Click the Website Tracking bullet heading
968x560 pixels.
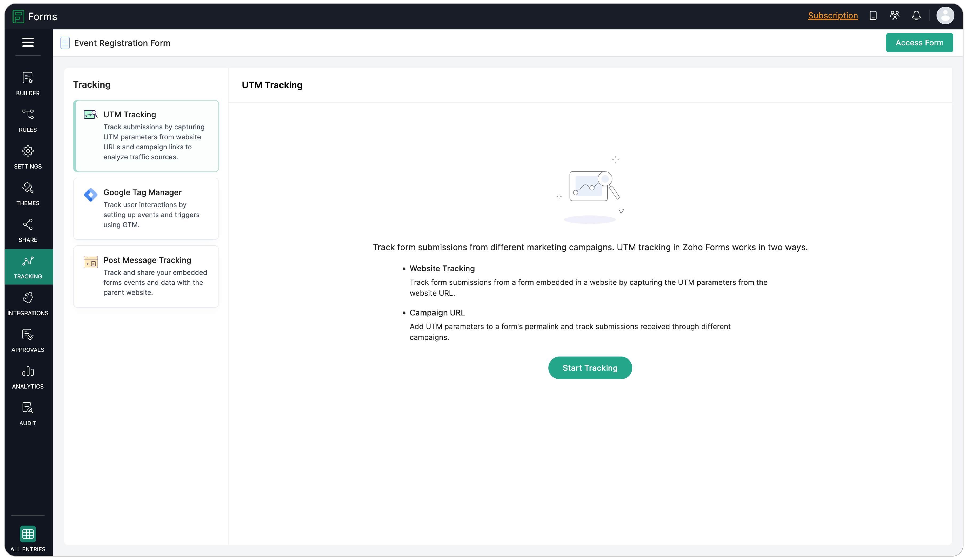pyautogui.click(x=442, y=269)
